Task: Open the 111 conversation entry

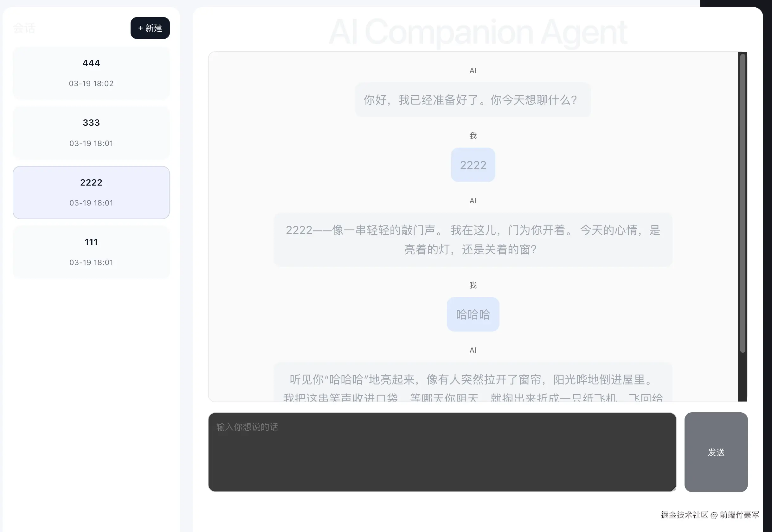Action: [91, 252]
